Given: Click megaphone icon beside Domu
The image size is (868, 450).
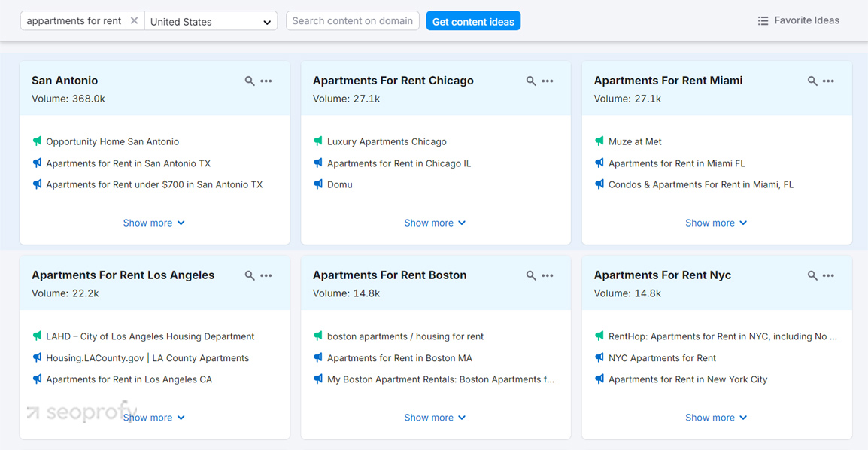Looking at the screenshot, I should tap(317, 184).
